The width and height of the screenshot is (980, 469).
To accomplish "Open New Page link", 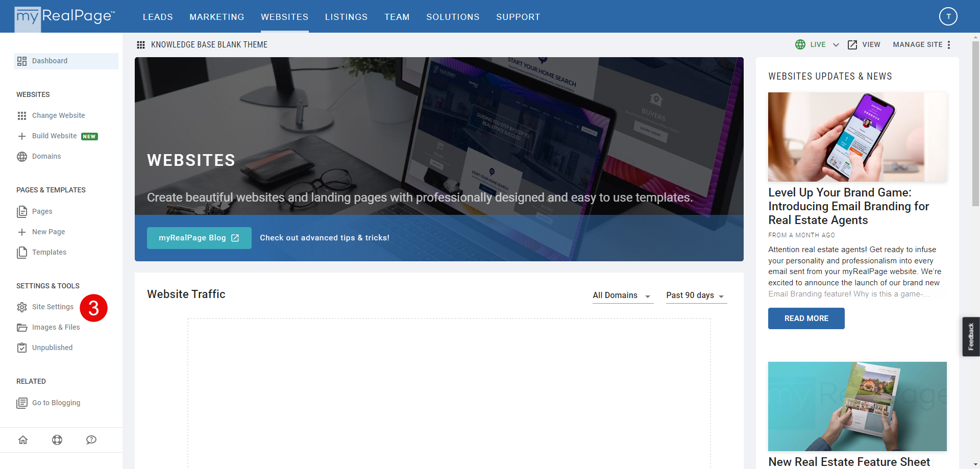I will pyautogui.click(x=48, y=232).
